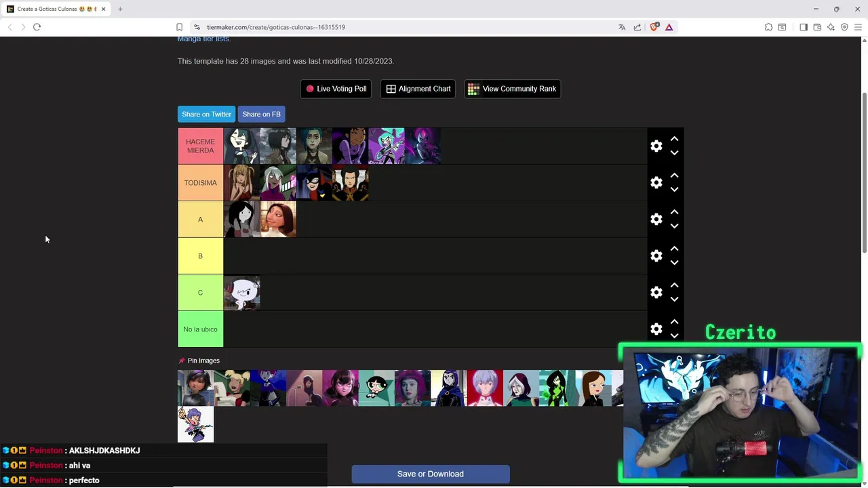Click Save or Download button
Viewport: 868px width, 488px height.
pyautogui.click(x=431, y=474)
